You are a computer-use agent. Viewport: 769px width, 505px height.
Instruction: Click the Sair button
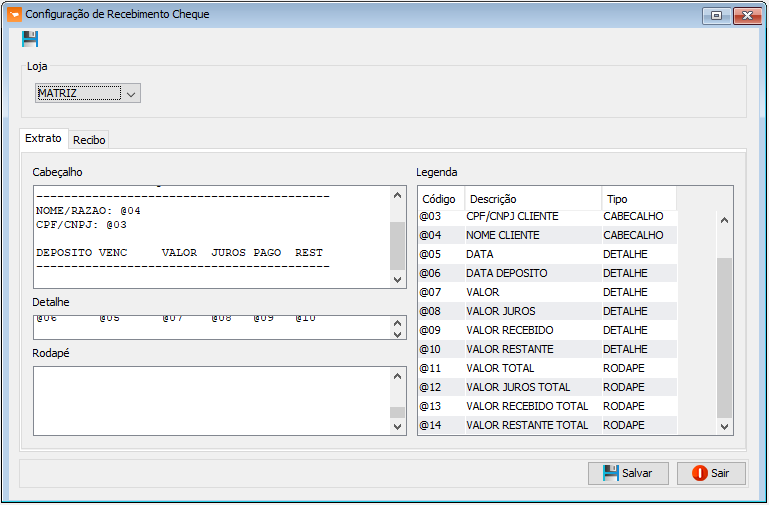[x=711, y=473]
